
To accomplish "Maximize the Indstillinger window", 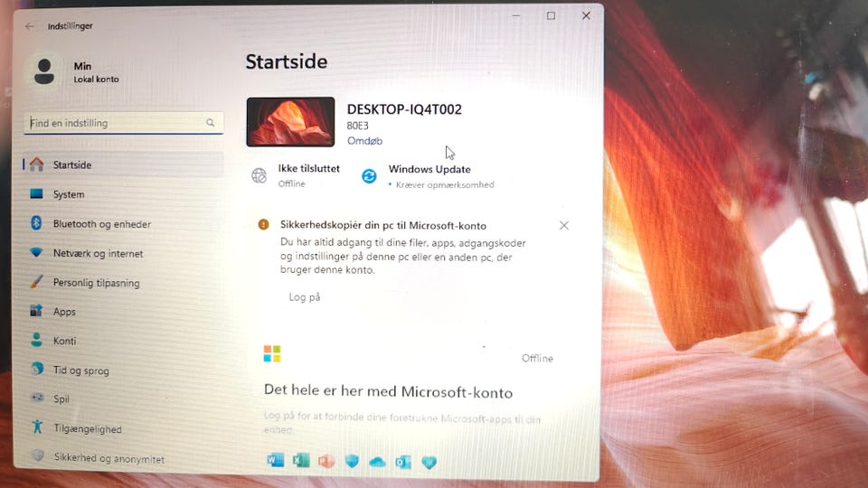I will (x=551, y=15).
